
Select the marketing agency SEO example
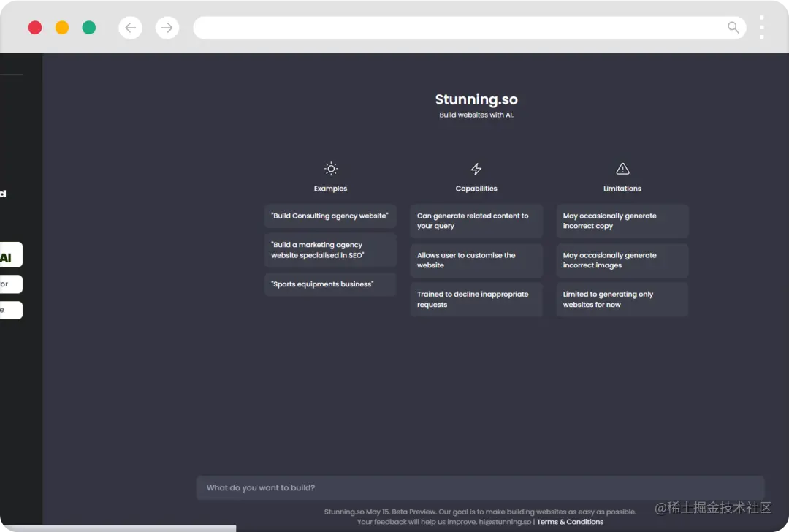coord(330,250)
